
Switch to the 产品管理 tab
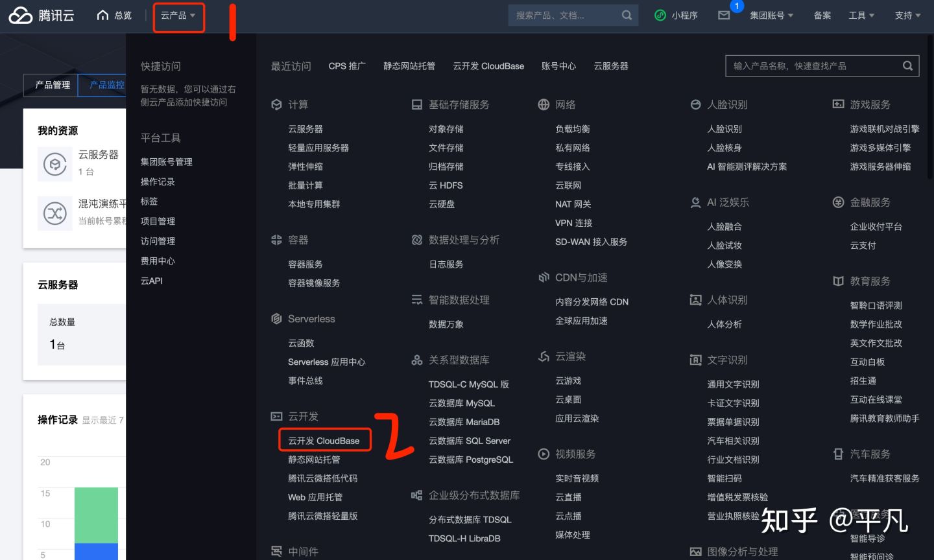pyautogui.click(x=51, y=85)
